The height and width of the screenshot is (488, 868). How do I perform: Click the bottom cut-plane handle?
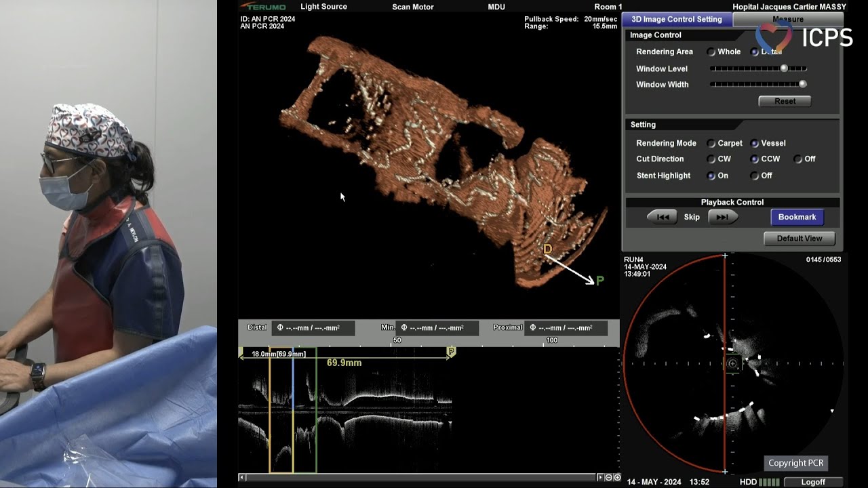tap(725, 472)
